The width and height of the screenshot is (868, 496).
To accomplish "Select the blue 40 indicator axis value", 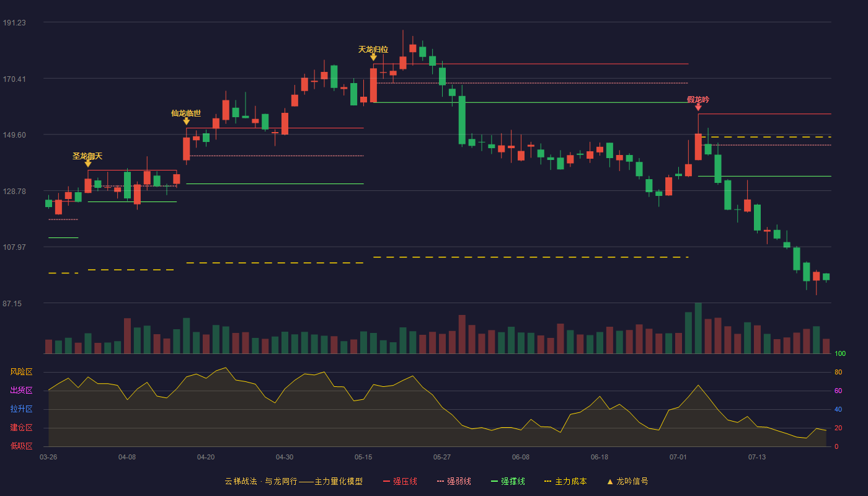I will point(838,410).
